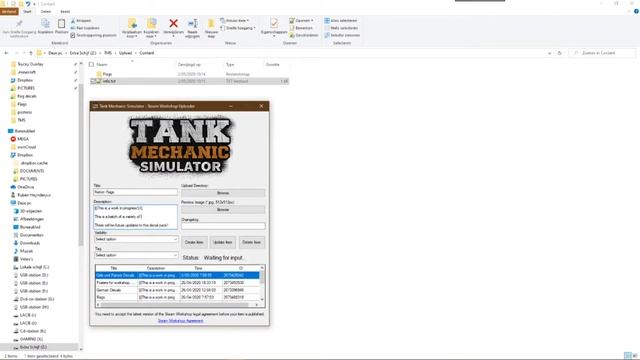Toggle the select-all checkbox beside Naam header
The image size is (640, 360).
pyautogui.click(x=91, y=64)
